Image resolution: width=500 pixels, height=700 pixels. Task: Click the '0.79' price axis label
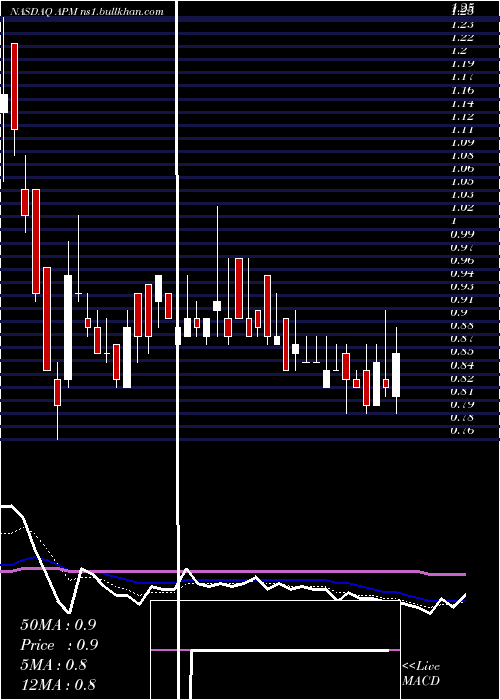[x=462, y=404]
